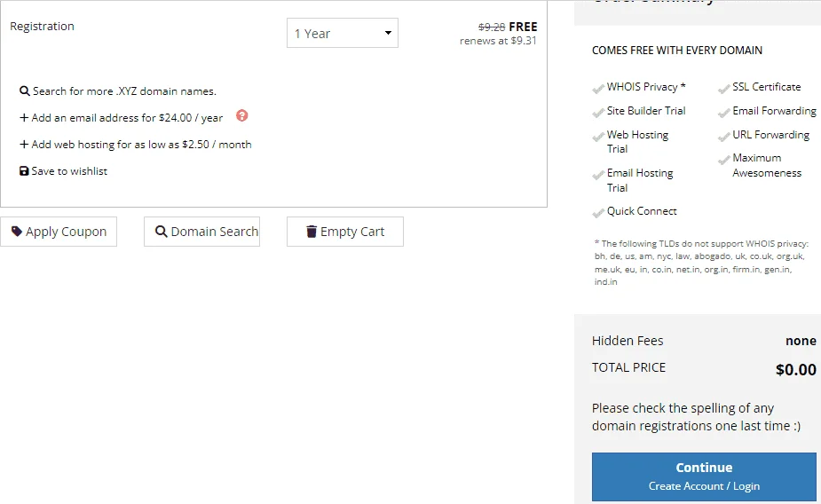The width and height of the screenshot is (821, 504).
Task: Click COMES FREE WITH EVERY DOMAIN heading
Action: (x=677, y=51)
